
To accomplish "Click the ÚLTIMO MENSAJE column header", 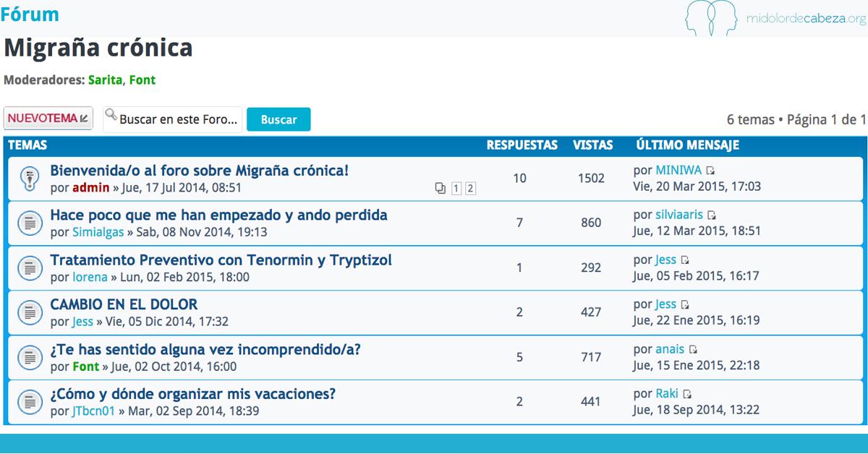I will click(687, 145).
